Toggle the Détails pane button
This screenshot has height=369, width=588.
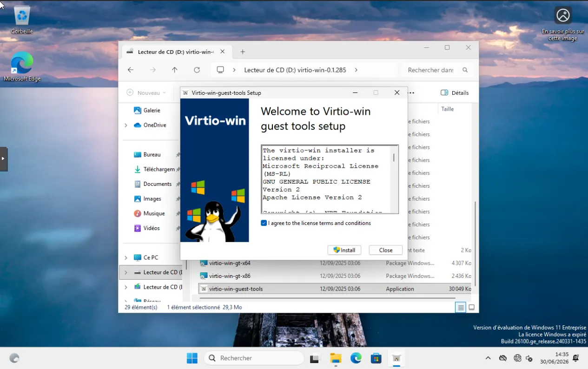click(455, 93)
